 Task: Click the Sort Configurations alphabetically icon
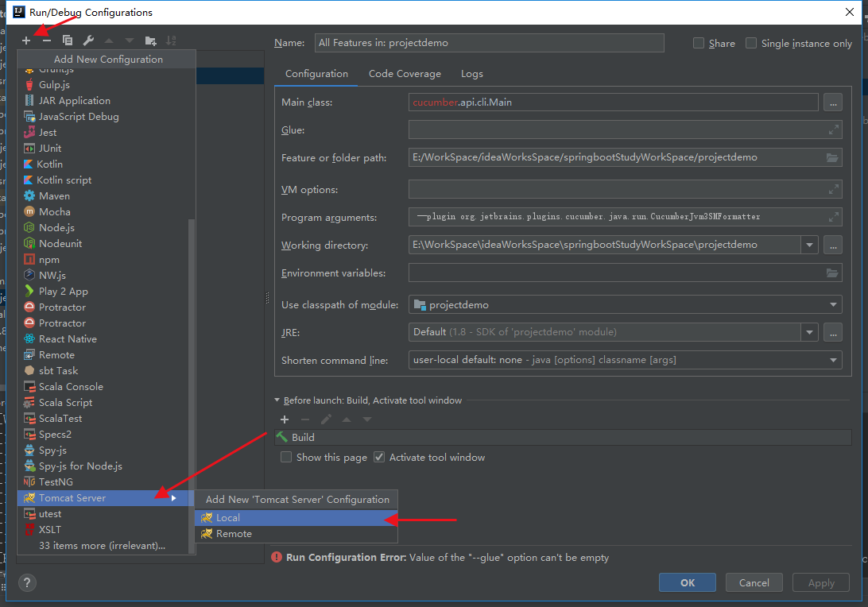pyautogui.click(x=171, y=41)
